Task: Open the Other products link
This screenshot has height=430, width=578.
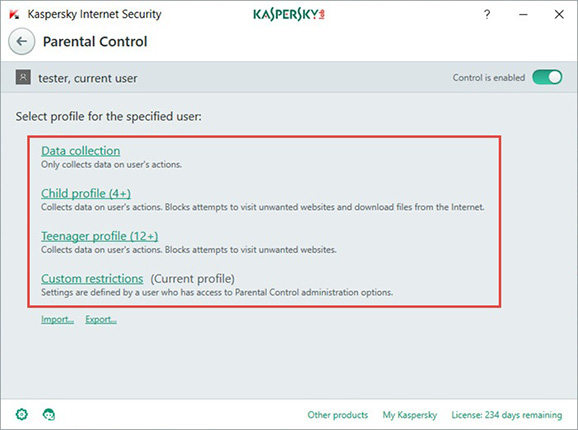Action: click(338, 415)
